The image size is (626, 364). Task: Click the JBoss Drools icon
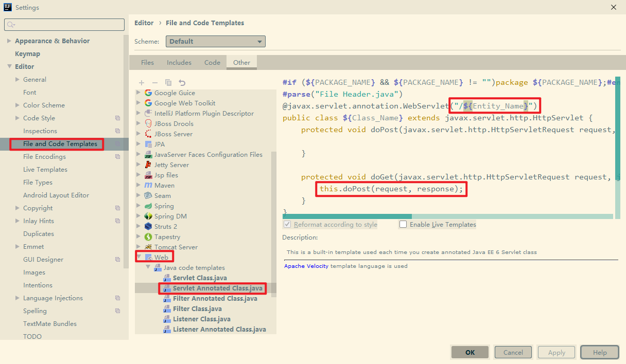click(x=148, y=124)
